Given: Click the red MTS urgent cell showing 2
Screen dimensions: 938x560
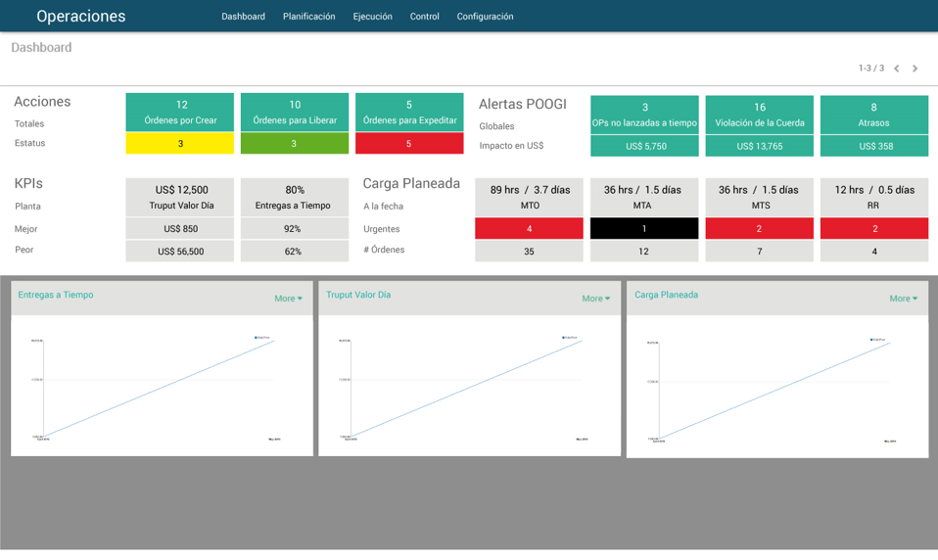Looking at the screenshot, I should (x=759, y=228).
